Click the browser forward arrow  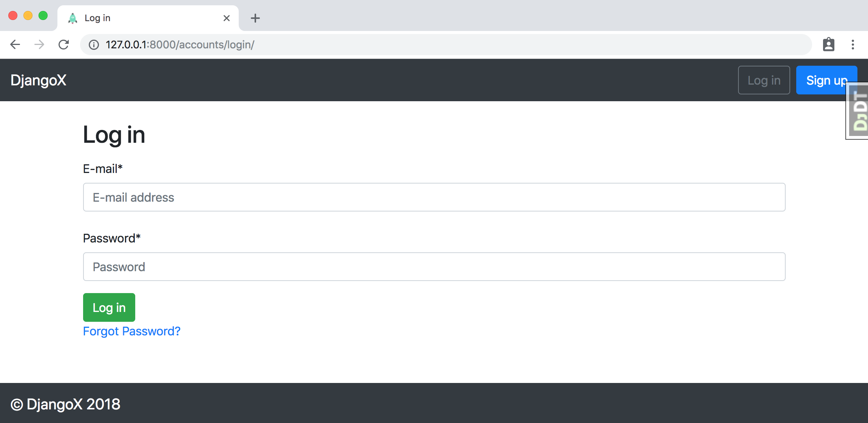click(x=39, y=45)
